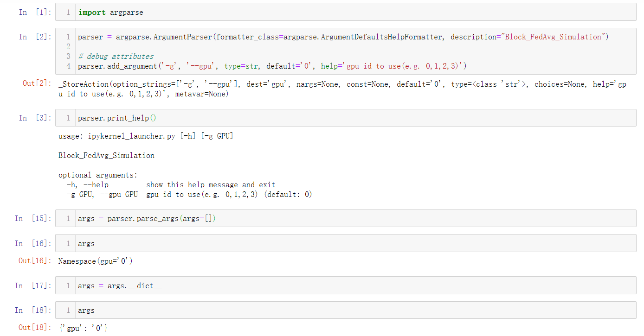Click the debug attributes comment line
This screenshot has width=644, height=336.
tap(116, 56)
